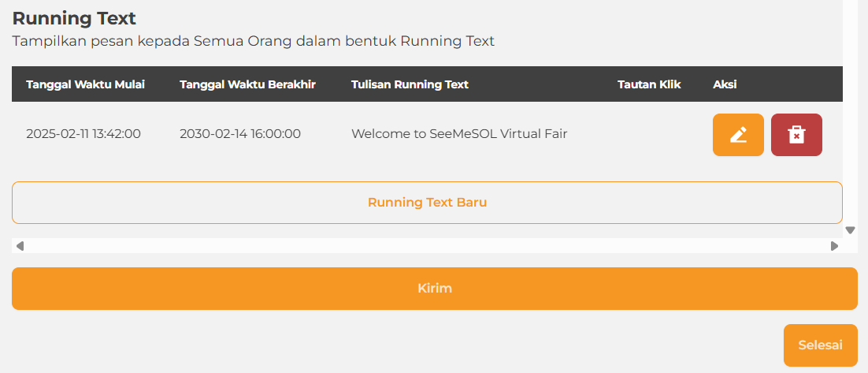Click the Tulisan Running Text column header
This screenshot has height=373, width=868.
[x=410, y=84]
